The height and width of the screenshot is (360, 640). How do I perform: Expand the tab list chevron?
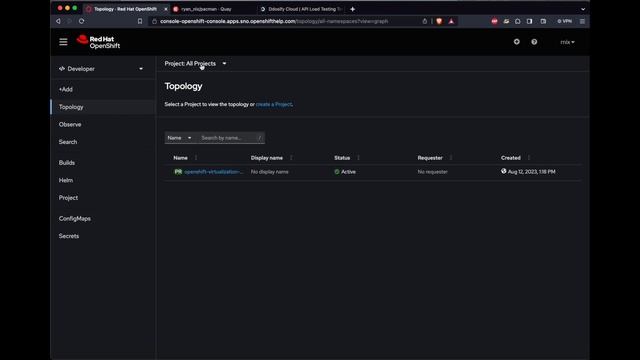pos(583,9)
